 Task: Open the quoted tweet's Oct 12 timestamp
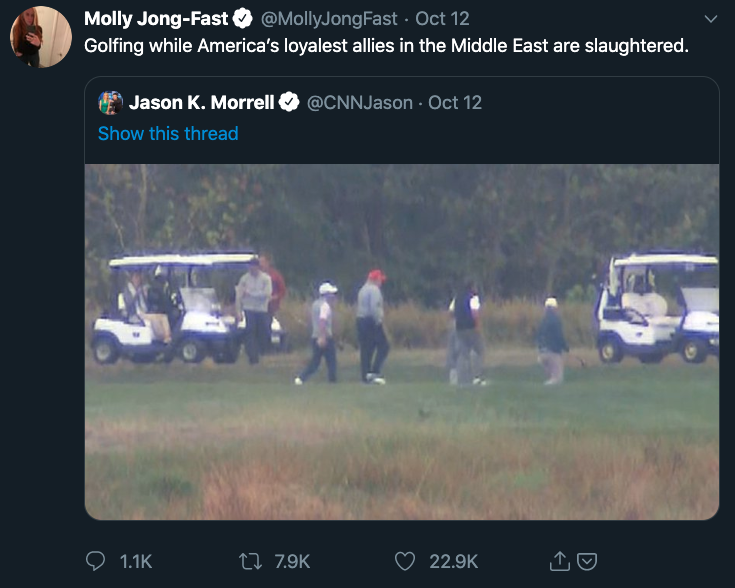(455, 103)
